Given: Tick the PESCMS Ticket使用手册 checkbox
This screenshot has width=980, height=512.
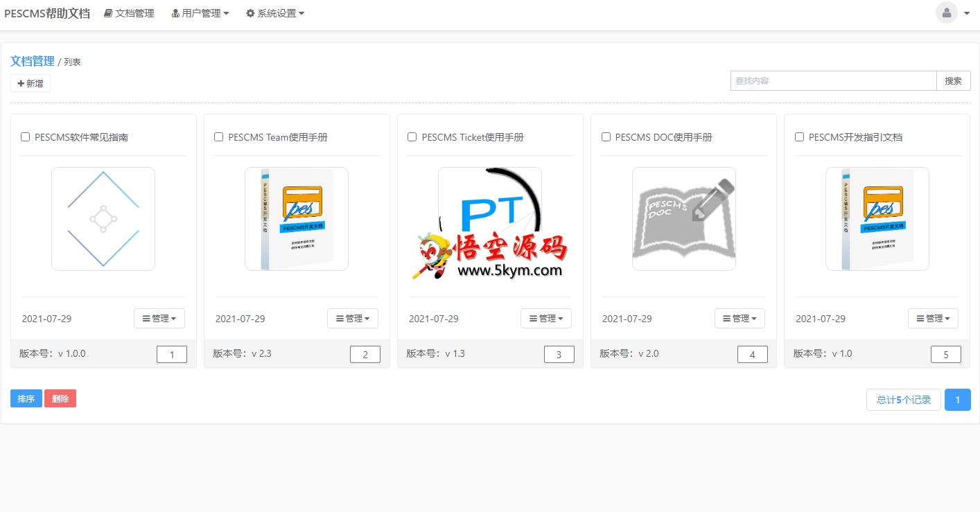Looking at the screenshot, I should click(x=412, y=137).
